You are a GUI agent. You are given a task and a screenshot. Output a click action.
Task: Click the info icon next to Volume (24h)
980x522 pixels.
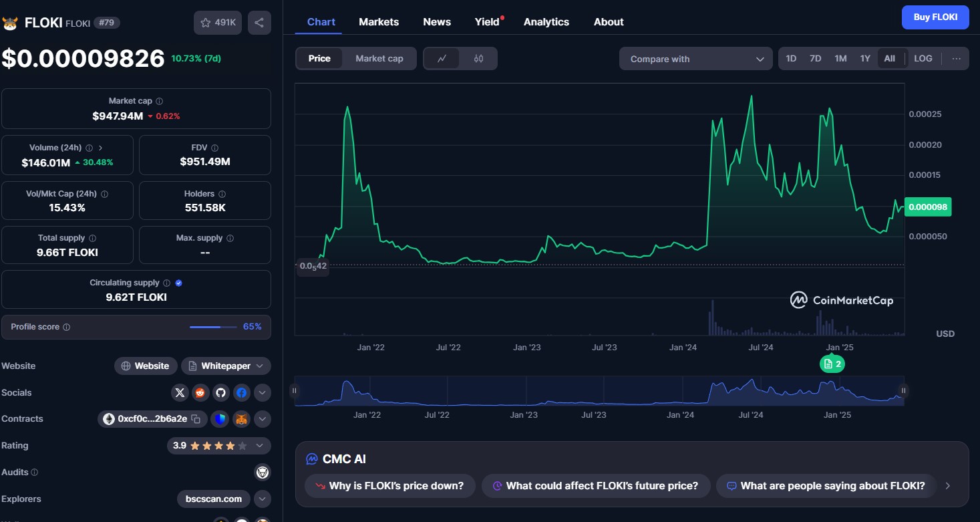click(x=89, y=148)
